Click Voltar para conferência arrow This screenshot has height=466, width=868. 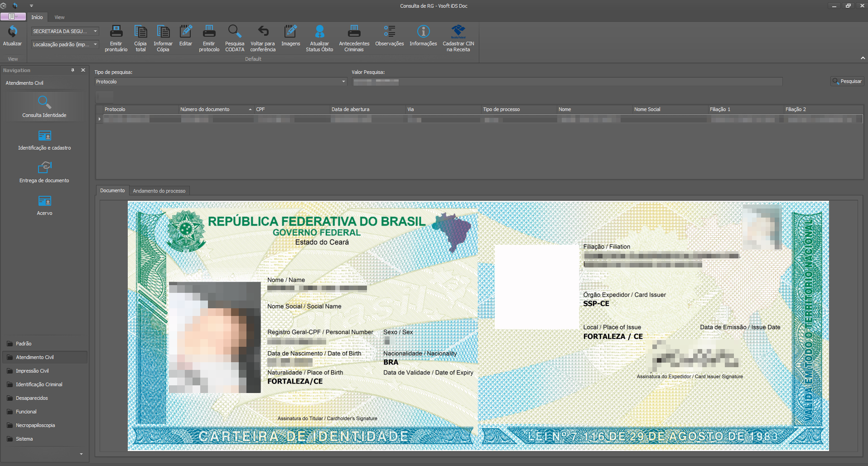(263, 32)
